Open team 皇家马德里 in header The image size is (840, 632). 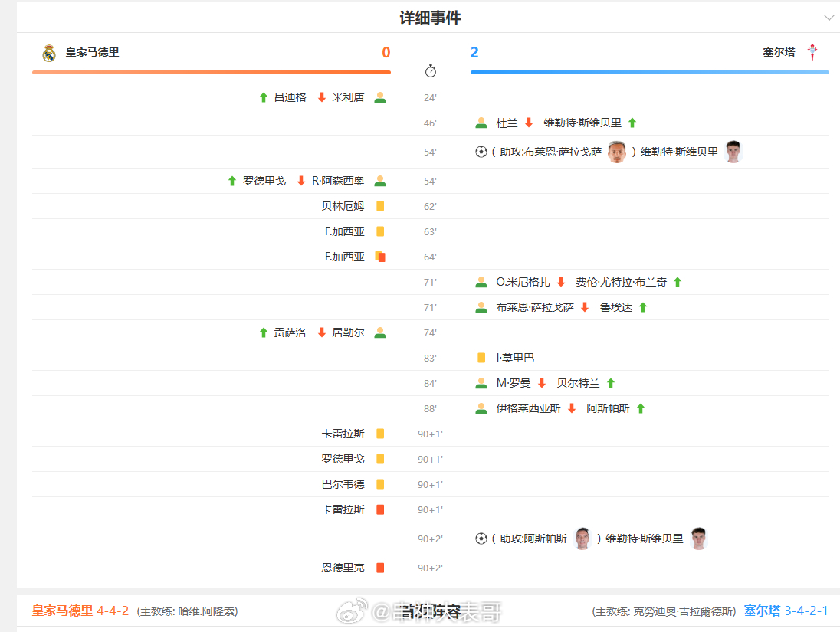coord(92,52)
